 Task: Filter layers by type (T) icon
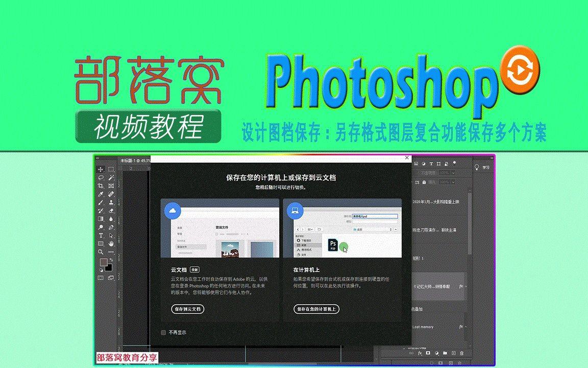[x=431, y=164]
